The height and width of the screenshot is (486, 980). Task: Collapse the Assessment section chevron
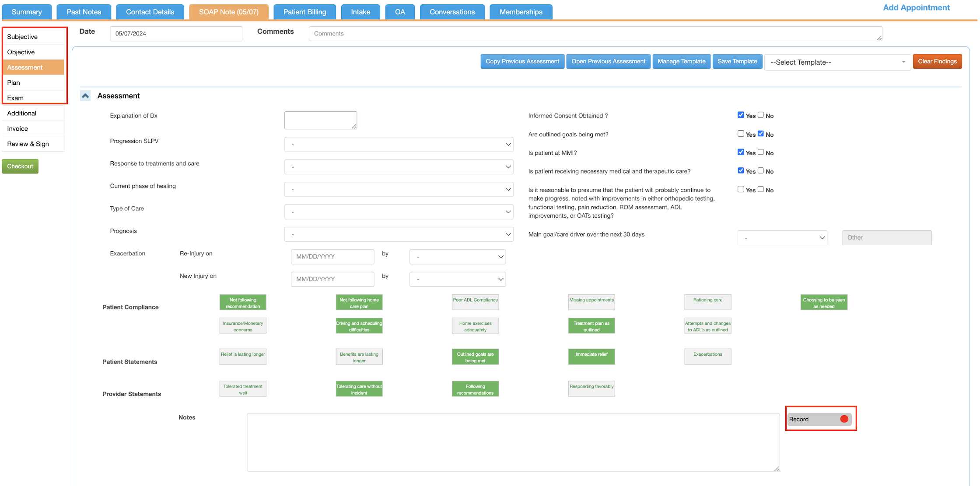click(85, 96)
